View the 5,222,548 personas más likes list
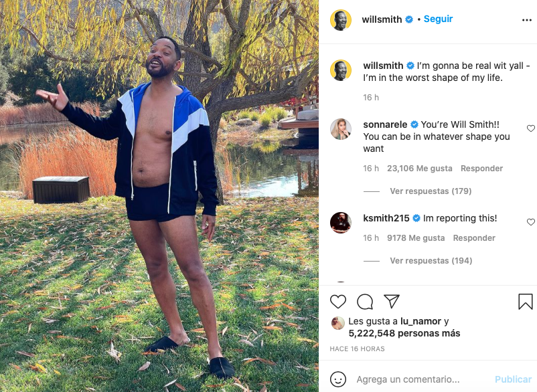The image size is (537, 392). tap(404, 333)
